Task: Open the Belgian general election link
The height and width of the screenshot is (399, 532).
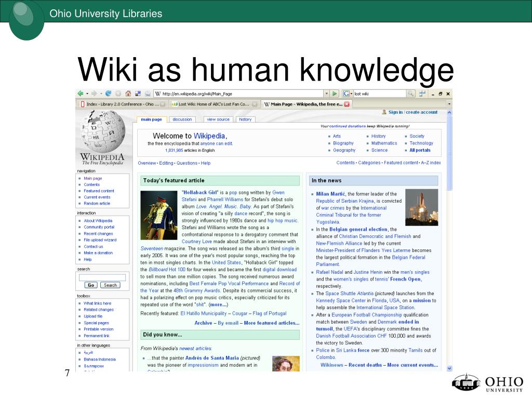Action: pyautogui.click(x=358, y=229)
